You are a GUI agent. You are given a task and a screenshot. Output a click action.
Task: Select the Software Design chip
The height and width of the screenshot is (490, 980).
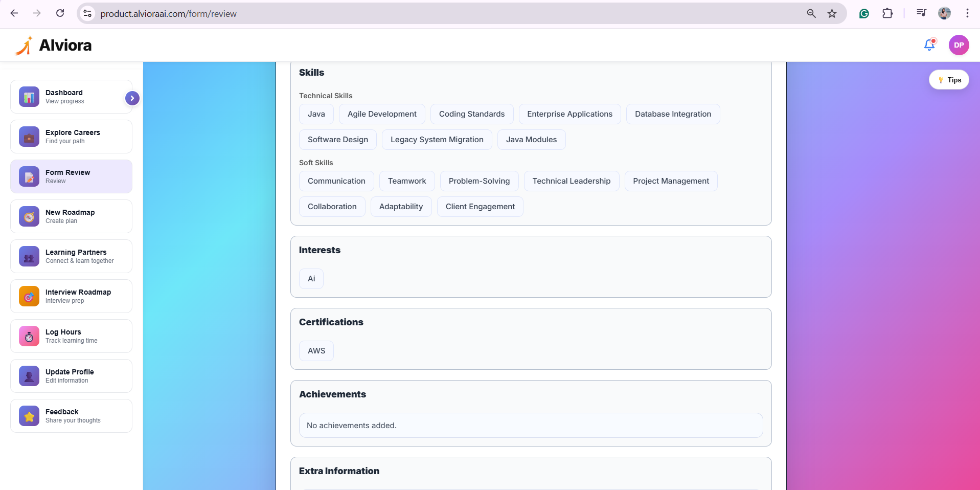(x=338, y=140)
